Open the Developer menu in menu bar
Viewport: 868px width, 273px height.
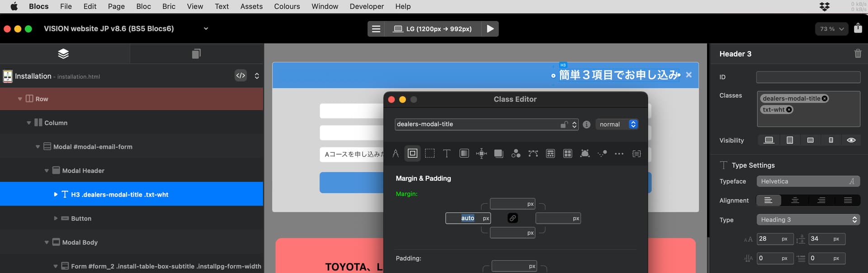pyautogui.click(x=366, y=6)
